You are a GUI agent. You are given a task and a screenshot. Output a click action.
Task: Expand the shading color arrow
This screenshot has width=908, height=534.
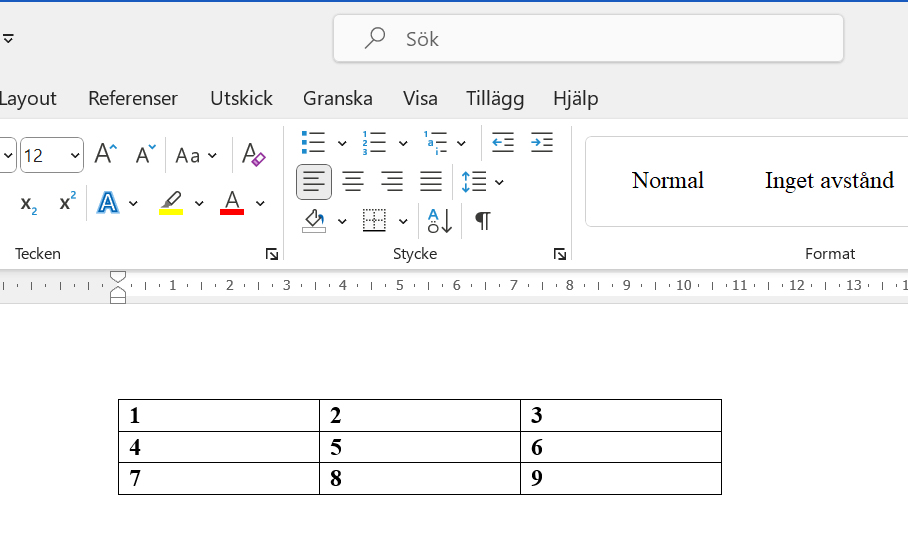pyautogui.click(x=342, y=221)
